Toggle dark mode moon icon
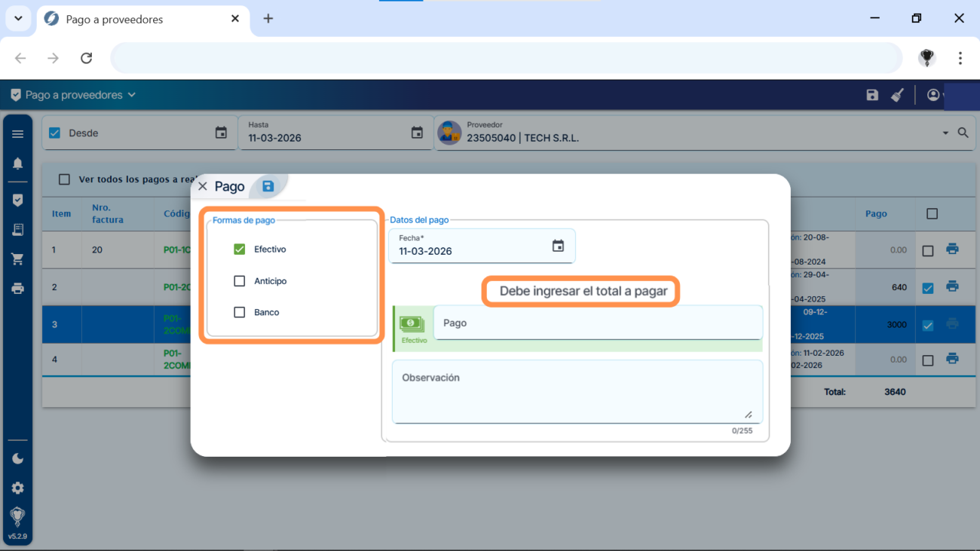 coord(18,458)
